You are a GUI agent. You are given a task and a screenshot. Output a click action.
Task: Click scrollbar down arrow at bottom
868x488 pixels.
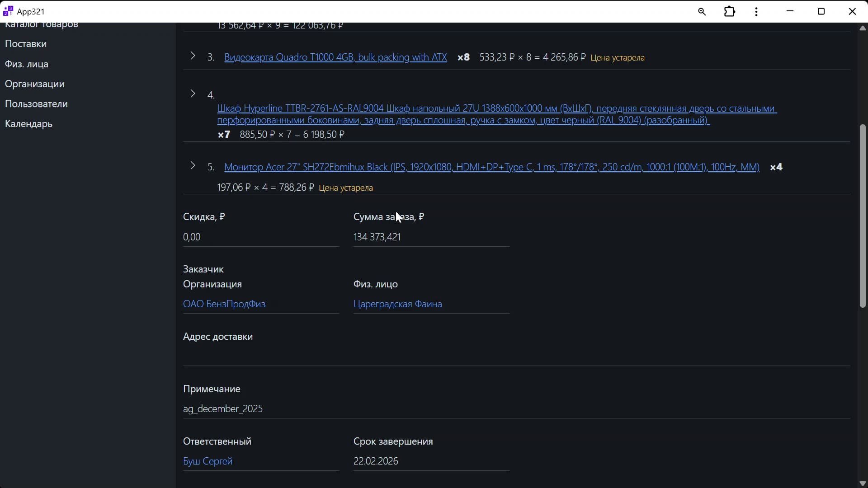coord(862,483)
